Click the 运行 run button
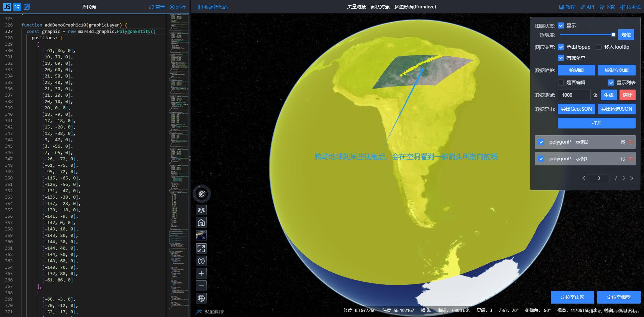Viewport: 644px width, 317px height. tap(177, 7)
